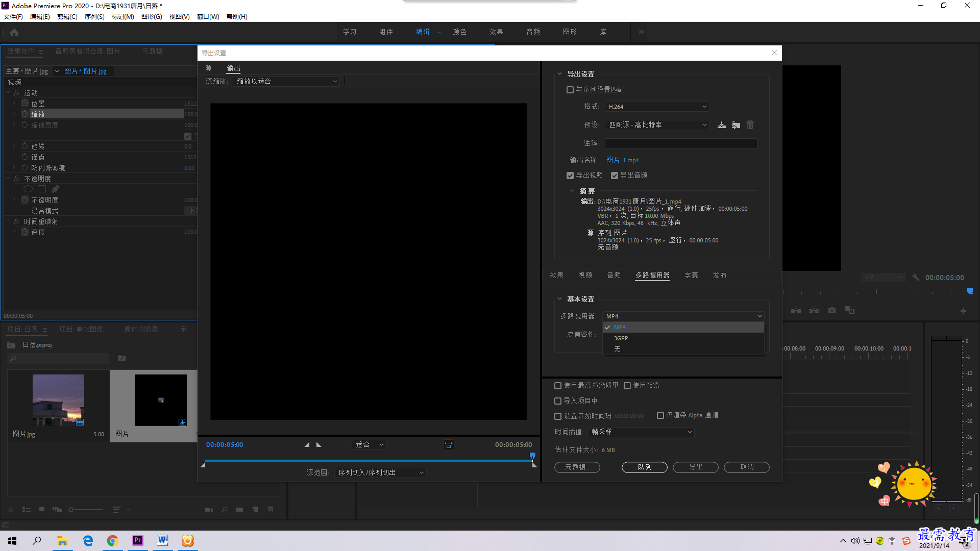Enable import into project checkbox
Image resolution: width=980 pixels, height=551 pixels.
pos(558,401)
